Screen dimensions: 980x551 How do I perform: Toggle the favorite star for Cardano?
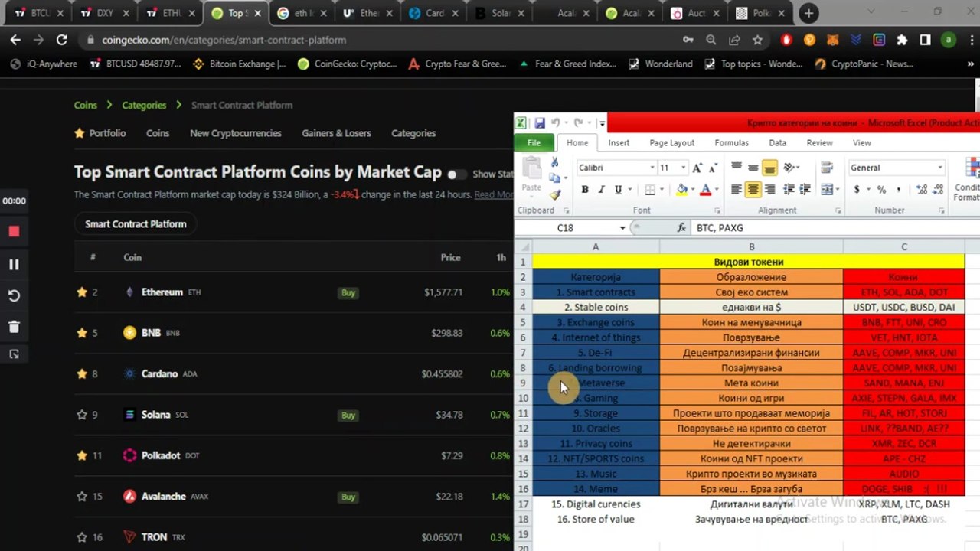pyautogui.click(x=82, y=373)
